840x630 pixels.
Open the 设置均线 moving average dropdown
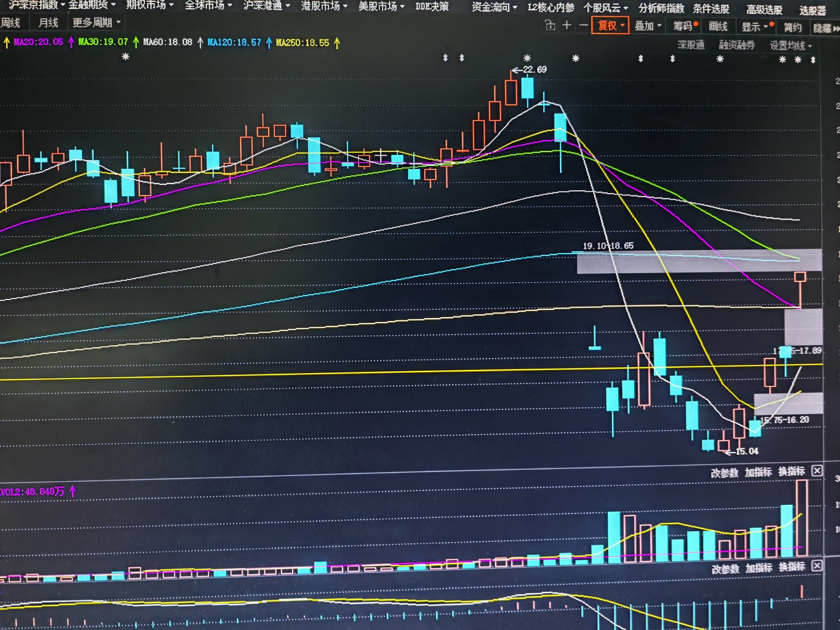pos(790,46)
